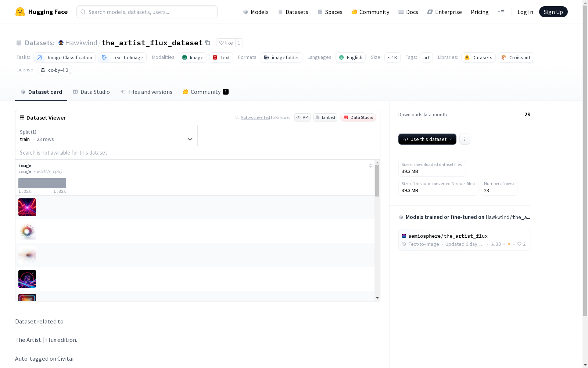Click the like count number
This screenshot has width=588, height=368.
[x=239, y=43]
